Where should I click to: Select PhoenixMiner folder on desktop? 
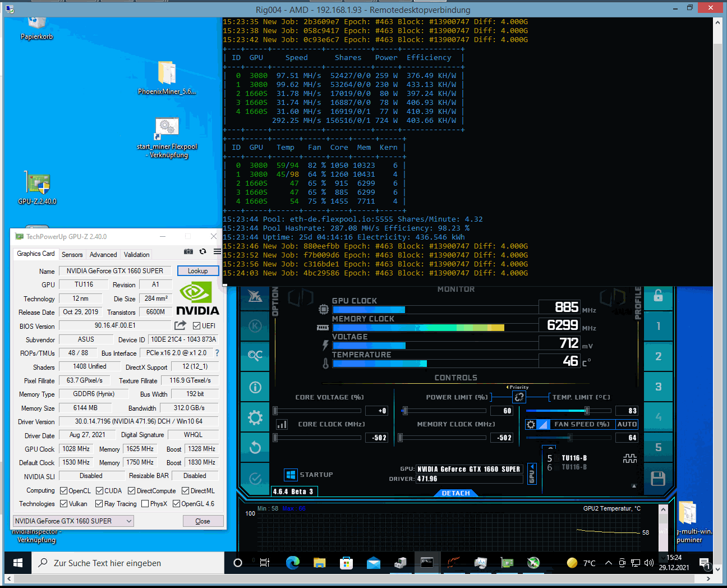(x=167, y=77)
